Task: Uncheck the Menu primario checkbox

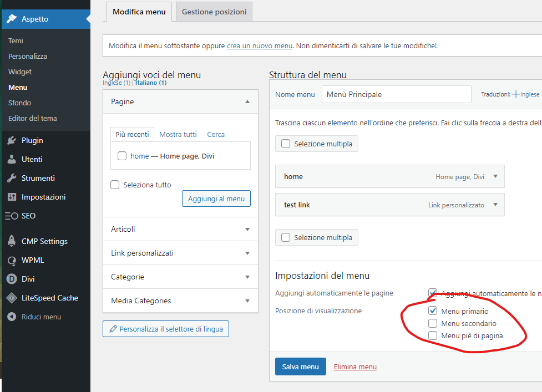Action: [x=433, y=311]
